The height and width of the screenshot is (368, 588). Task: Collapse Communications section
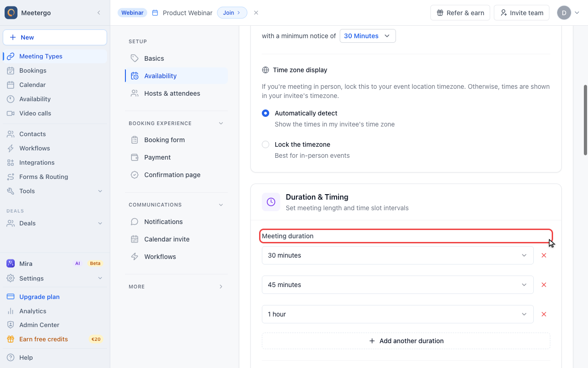tap(221, 205)
